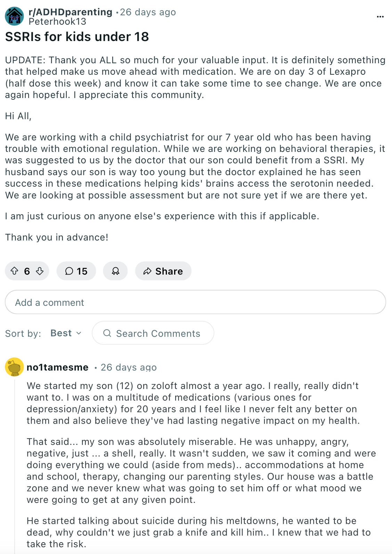Open the award icon button
The image size is (392, 554).
coord(115,271)
